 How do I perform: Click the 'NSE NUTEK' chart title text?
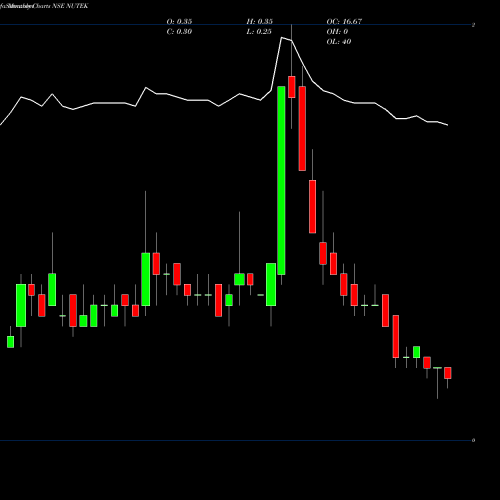coord(70,6)
